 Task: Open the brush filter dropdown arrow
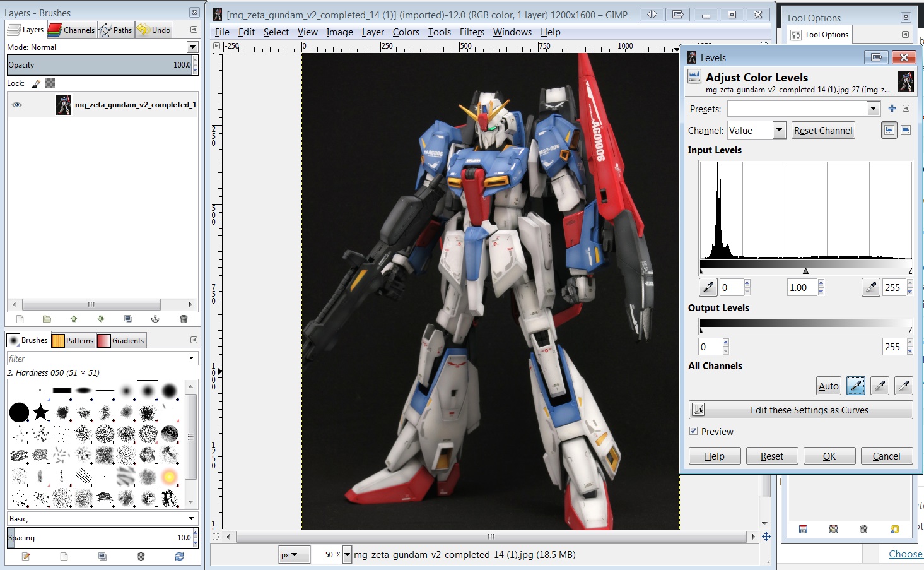192,359
